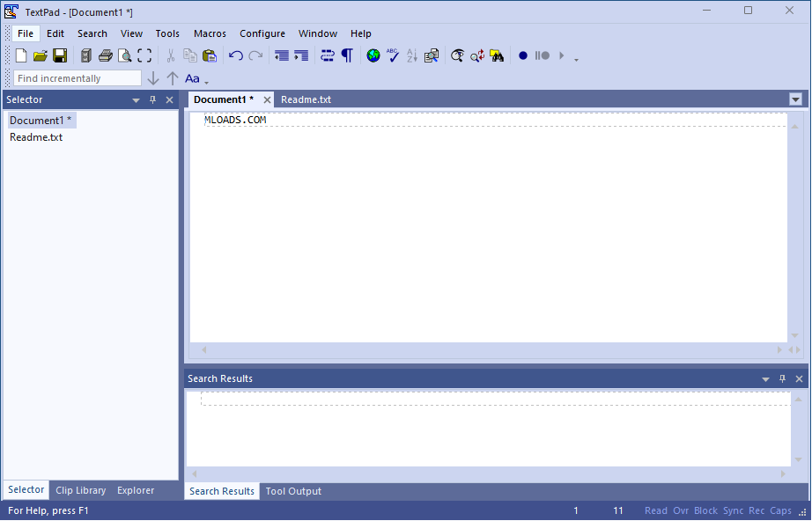Switch to the Readme.txt document tab

click(306, 99)
